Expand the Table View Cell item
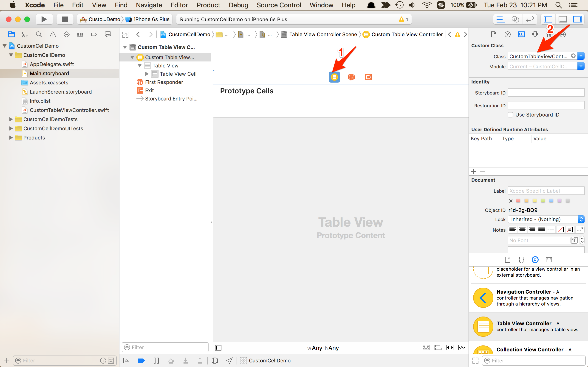Screen dimensions: 588x367 (147, 74)
